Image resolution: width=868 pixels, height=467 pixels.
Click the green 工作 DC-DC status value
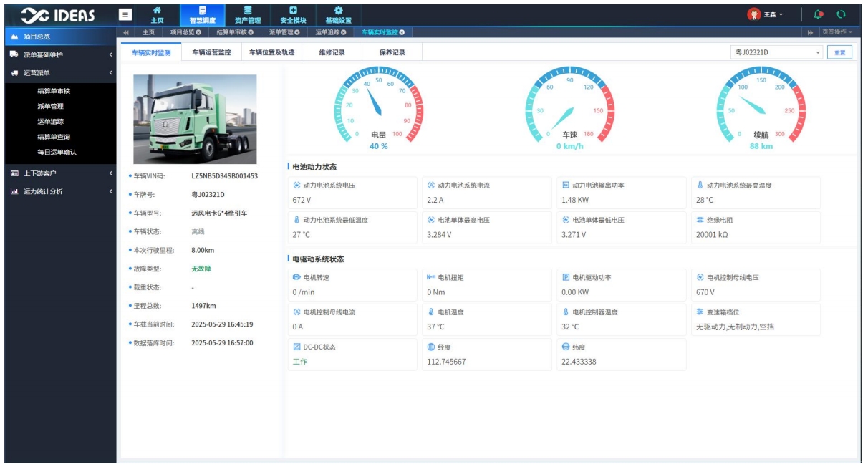pyautogui.click(x=299, y=362)
